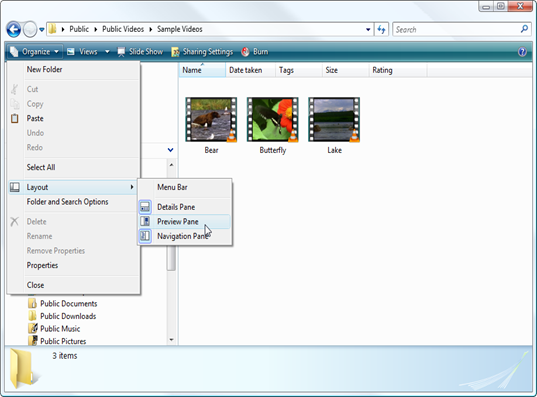
Task: Click the Burn toolbar button
Action: [255, 52]
